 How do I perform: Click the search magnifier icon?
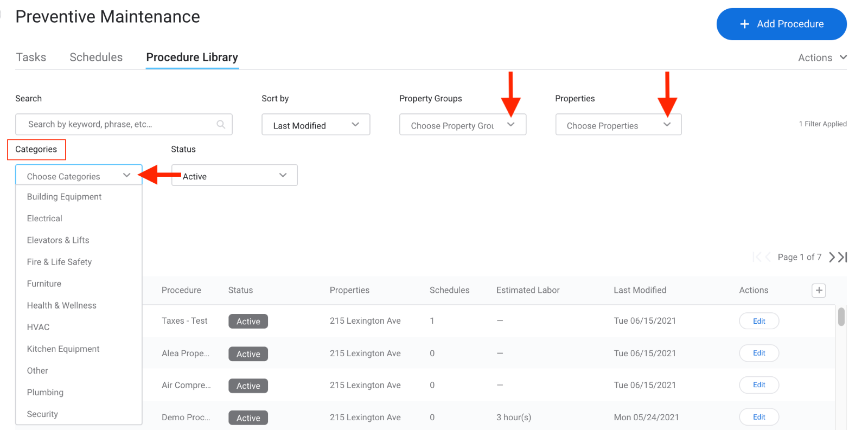221,124
